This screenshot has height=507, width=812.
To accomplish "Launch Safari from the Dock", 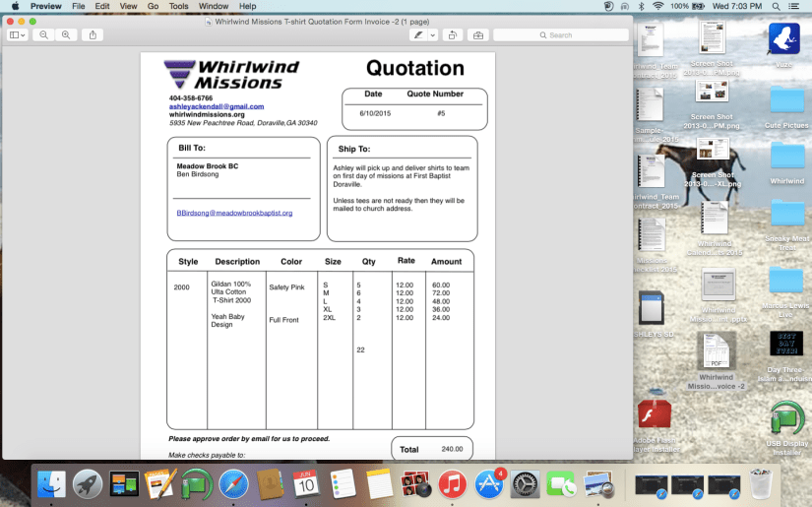I will (x=233, y=484).
